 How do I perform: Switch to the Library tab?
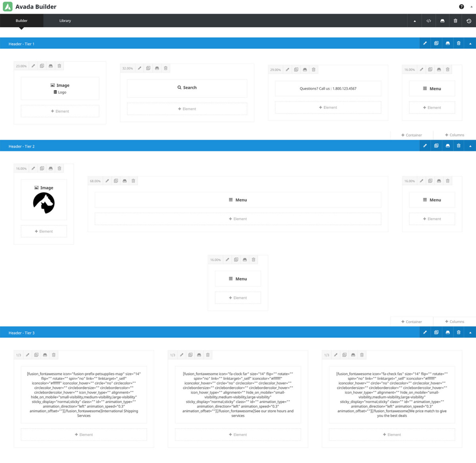(65, 21)
